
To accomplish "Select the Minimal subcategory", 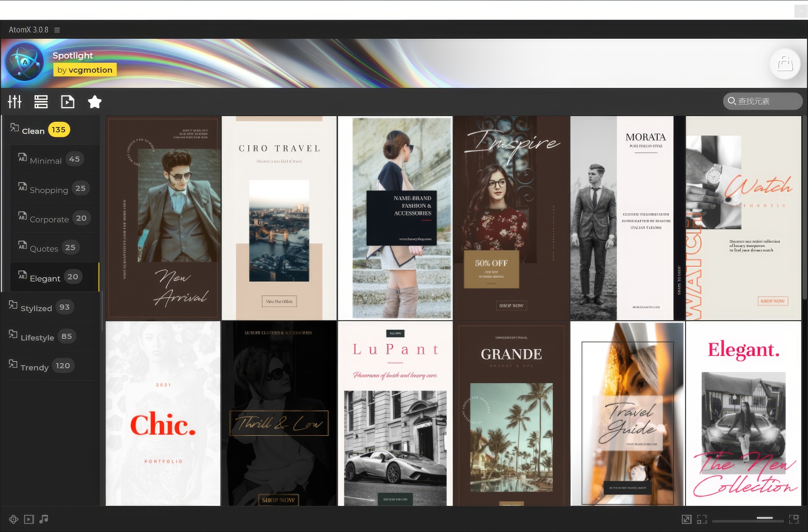I will [55, 160].
